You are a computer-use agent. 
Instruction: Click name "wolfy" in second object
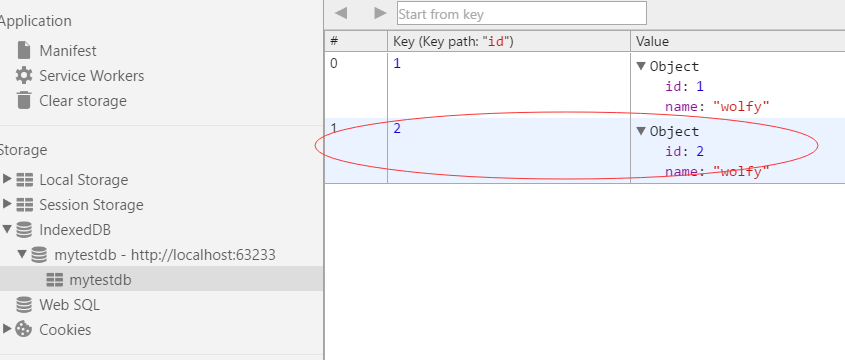(x=716, y=172)
